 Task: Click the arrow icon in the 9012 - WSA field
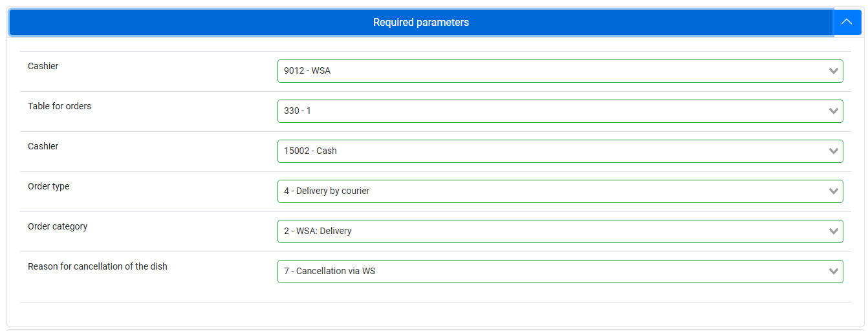point(834,71)
